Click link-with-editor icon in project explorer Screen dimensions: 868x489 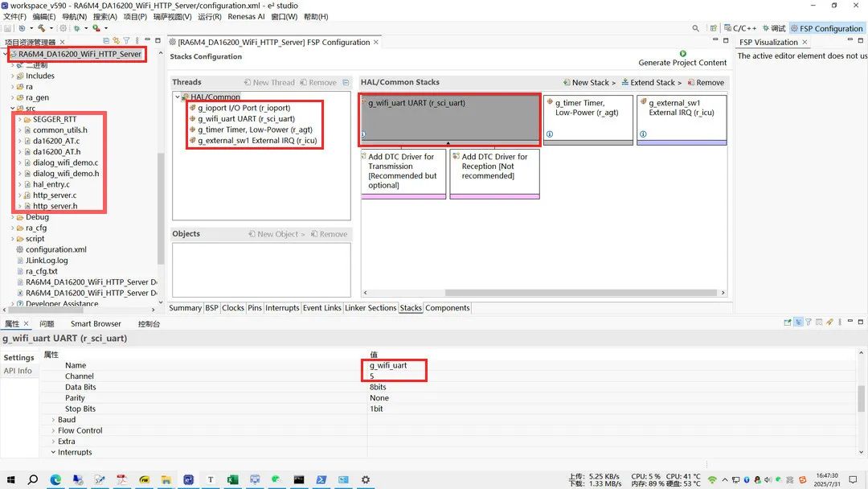[117, 41]
